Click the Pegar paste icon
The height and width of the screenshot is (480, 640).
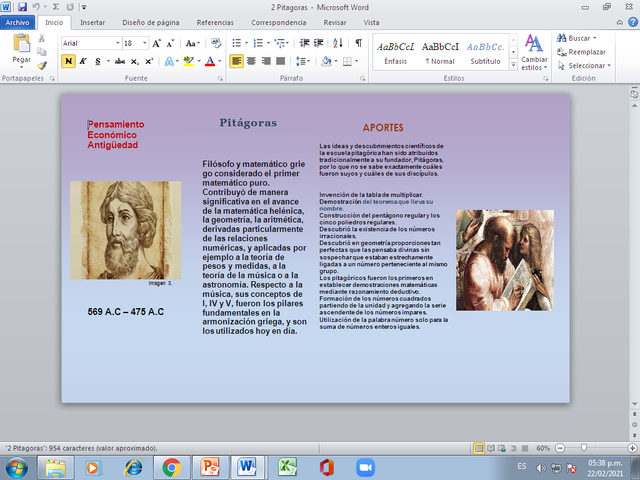(x=22, y=44)
